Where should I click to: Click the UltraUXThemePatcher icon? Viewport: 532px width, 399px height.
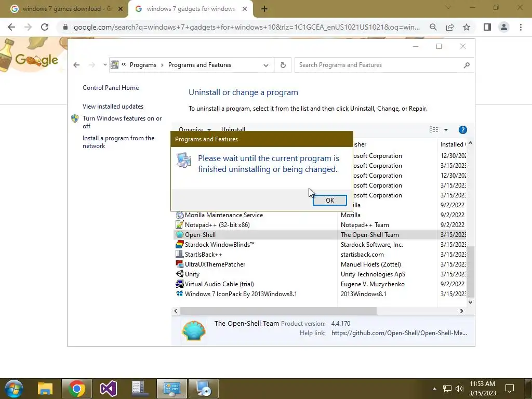click(179, 264)
